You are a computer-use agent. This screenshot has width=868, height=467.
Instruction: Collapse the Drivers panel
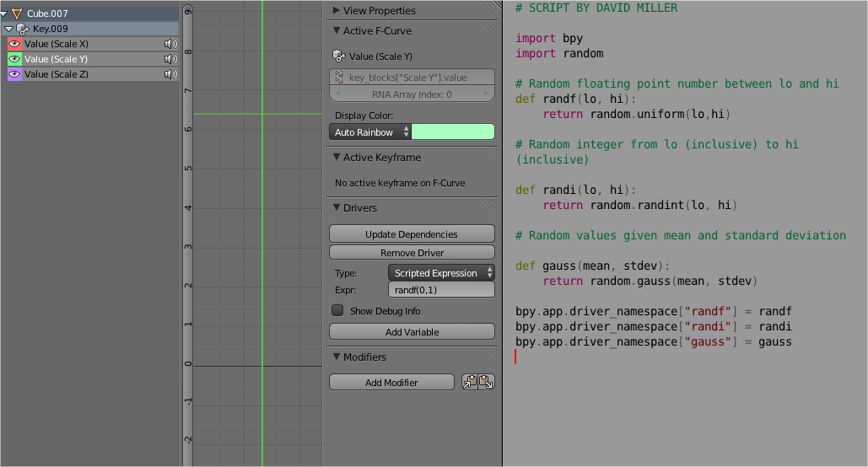click(336, 207)
